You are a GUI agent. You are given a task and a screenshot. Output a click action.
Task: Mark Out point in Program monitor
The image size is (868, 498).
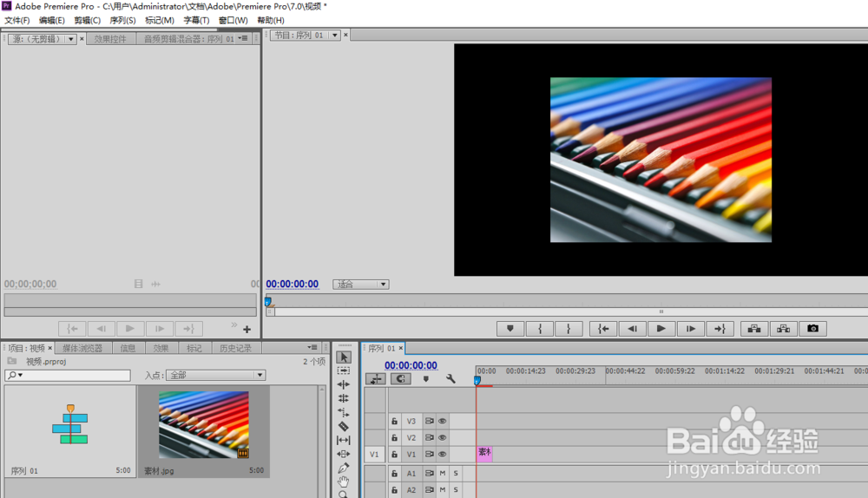[569, 329]
